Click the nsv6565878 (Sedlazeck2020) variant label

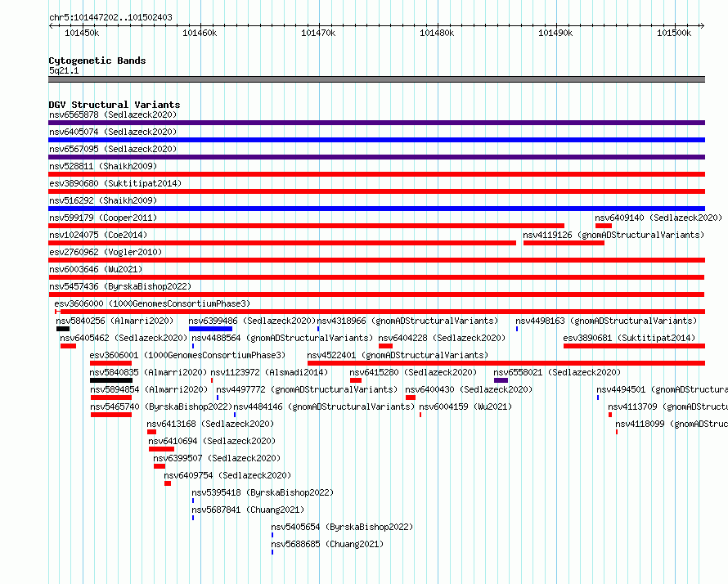point(113,115)
